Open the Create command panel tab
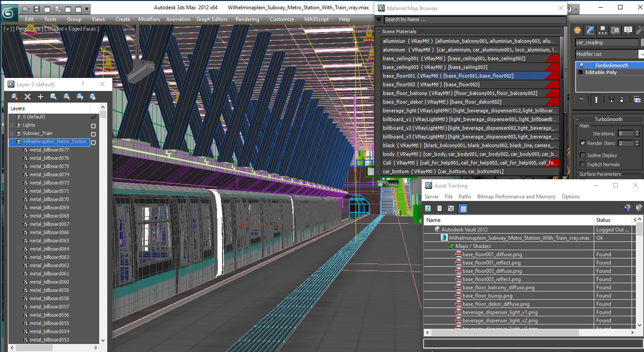 coord(578,31)
